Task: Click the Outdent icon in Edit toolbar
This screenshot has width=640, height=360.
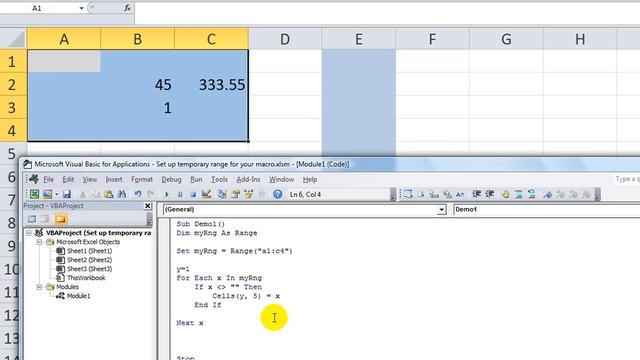Action: [489, 194]
